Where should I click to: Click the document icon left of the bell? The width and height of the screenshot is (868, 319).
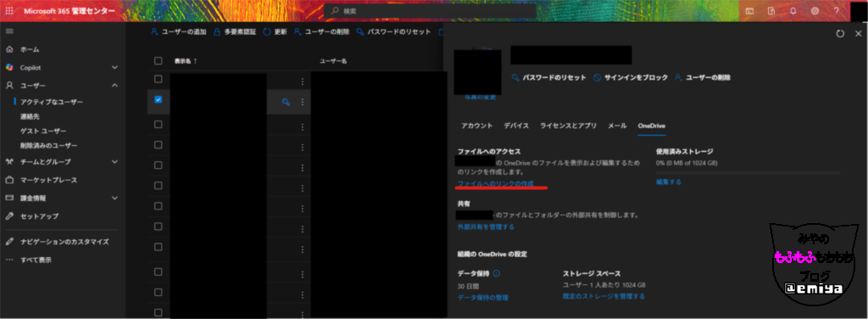(771, 10)
